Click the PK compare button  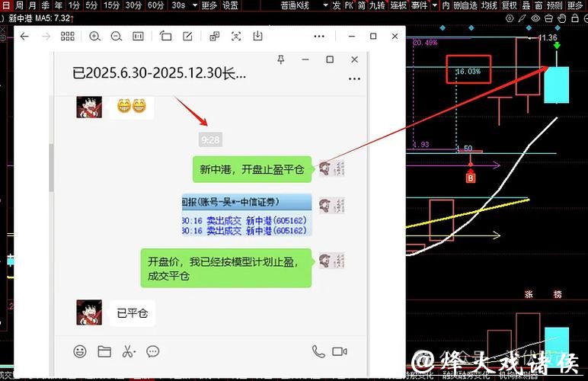[349, 5]
